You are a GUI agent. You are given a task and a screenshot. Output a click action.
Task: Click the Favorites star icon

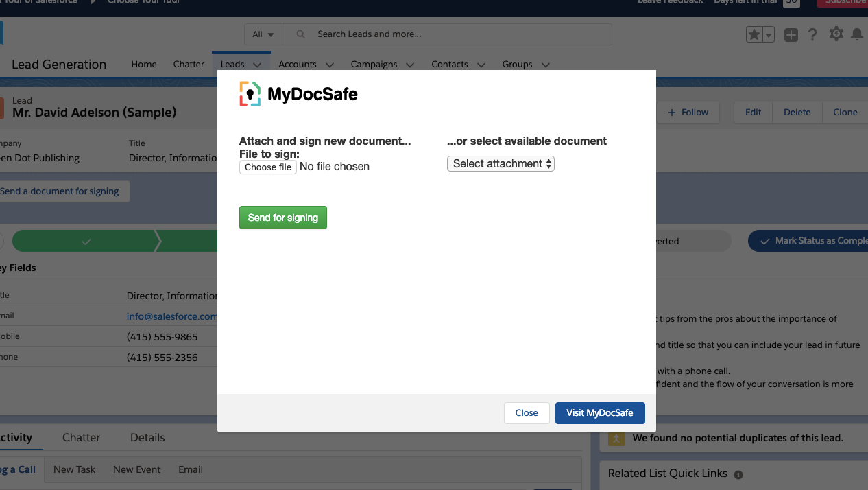point(754,34)
